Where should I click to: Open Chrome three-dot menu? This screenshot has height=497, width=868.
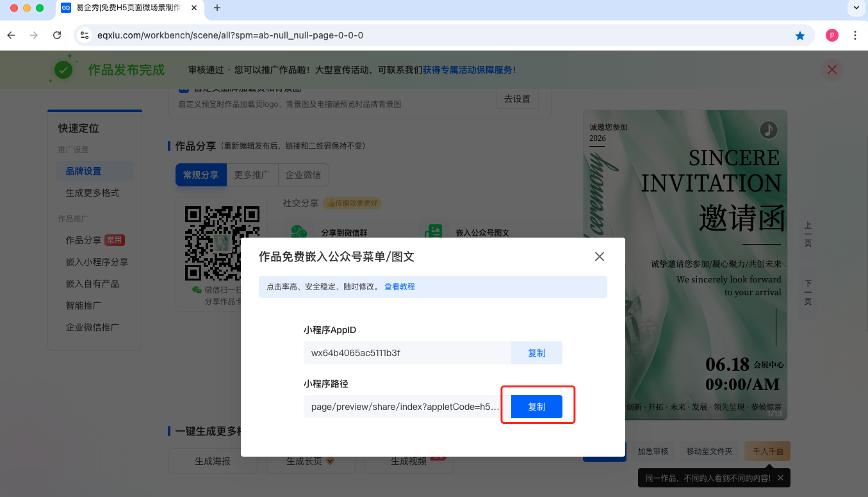point(855,36)
